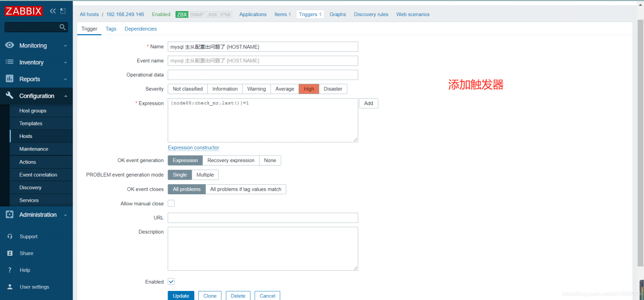Screen dimensions: 644x300
Task: Click the Inventory list icon
Action: point(10,62)
